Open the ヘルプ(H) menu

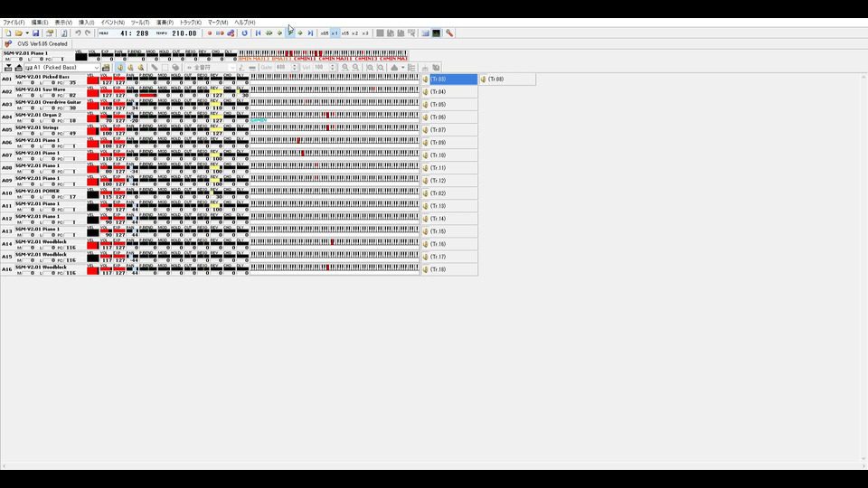coord(245,23)
